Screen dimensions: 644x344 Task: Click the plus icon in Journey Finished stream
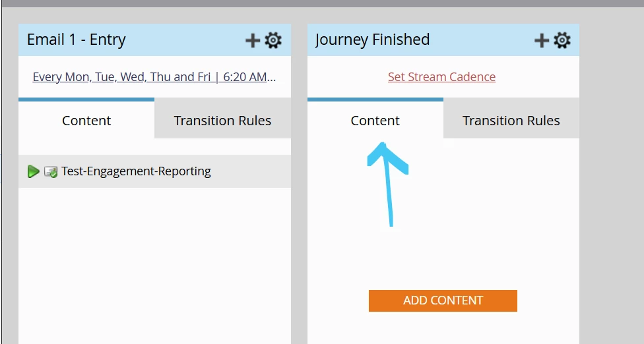click(x=541, y=40)
